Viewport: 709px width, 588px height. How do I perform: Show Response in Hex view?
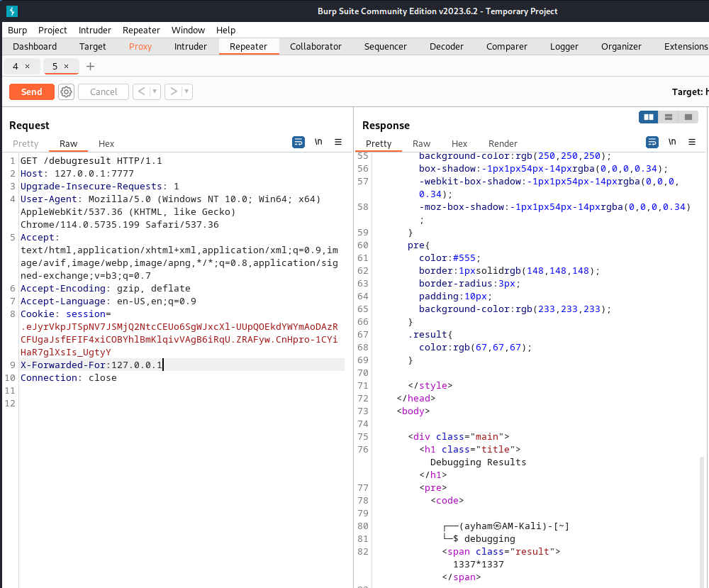point(459,144)
